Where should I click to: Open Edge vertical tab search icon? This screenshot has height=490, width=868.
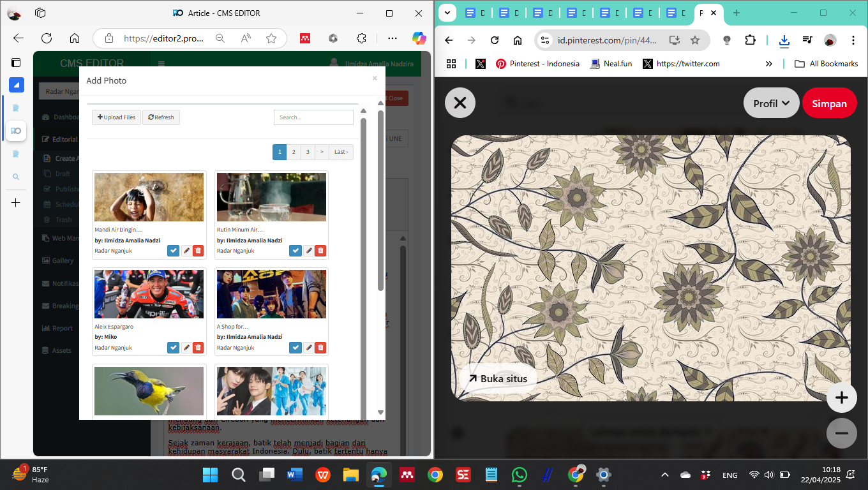(16, 177)
